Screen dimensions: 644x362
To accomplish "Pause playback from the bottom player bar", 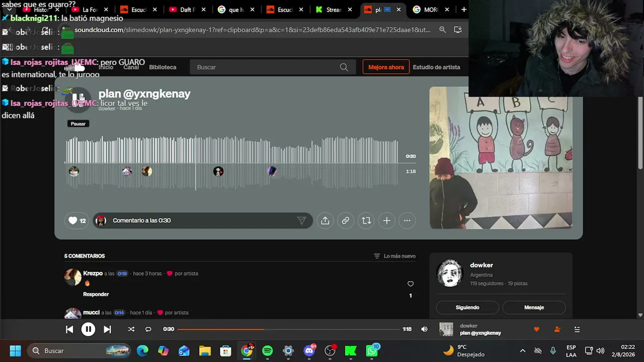I will click(x=88, y=329).
